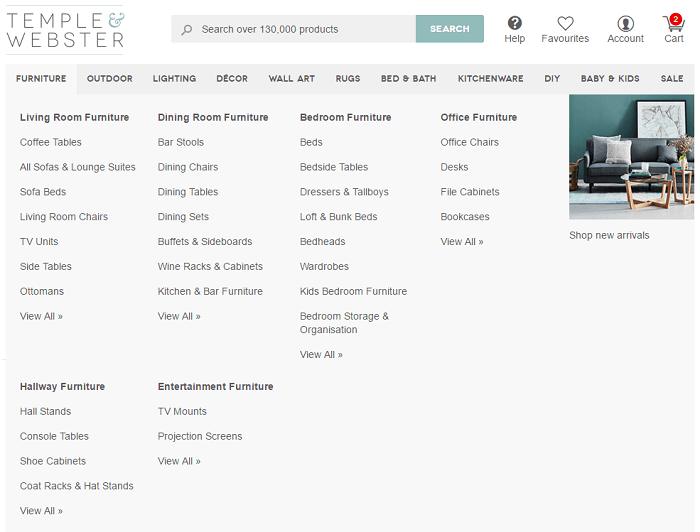The image size is (700, 532).
Task: Open Favourites heart icon
Action: tap(565, 23)
